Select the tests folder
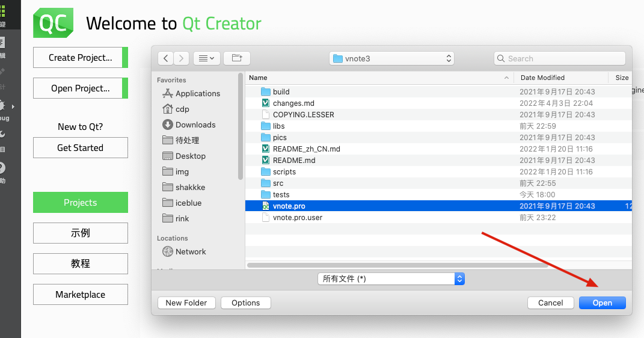 coord(438,195)
